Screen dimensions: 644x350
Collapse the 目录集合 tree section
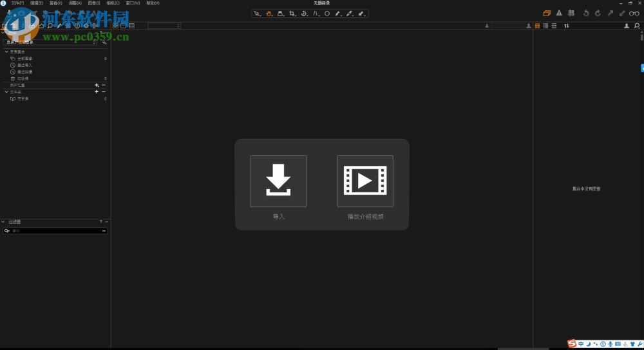pyautogui.click(x=6, y=51)
